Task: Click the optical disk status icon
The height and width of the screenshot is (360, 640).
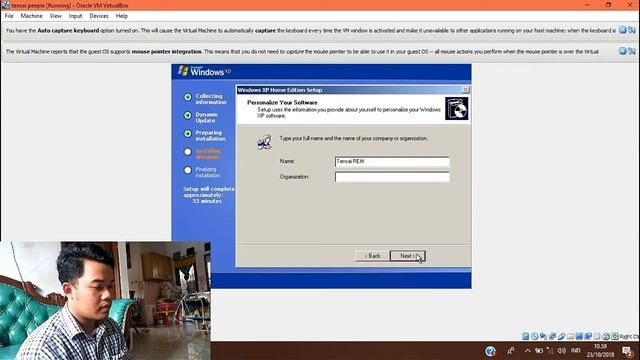Action: pos(535,336)
